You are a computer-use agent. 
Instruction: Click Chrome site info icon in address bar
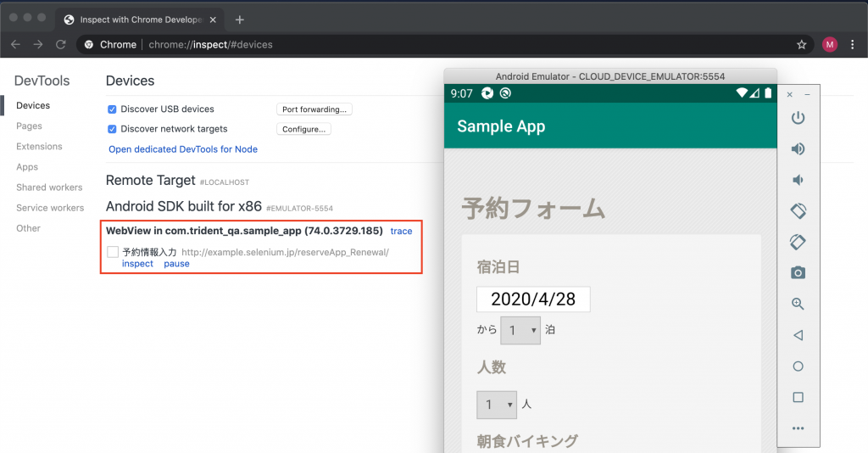89,45
